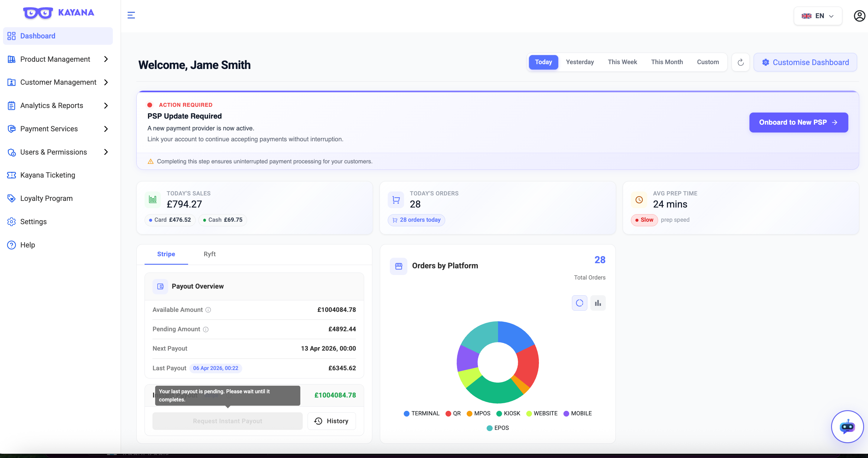Switch to the Ryft payout tab
Screen dimensions: 868x458
point(209,254)
